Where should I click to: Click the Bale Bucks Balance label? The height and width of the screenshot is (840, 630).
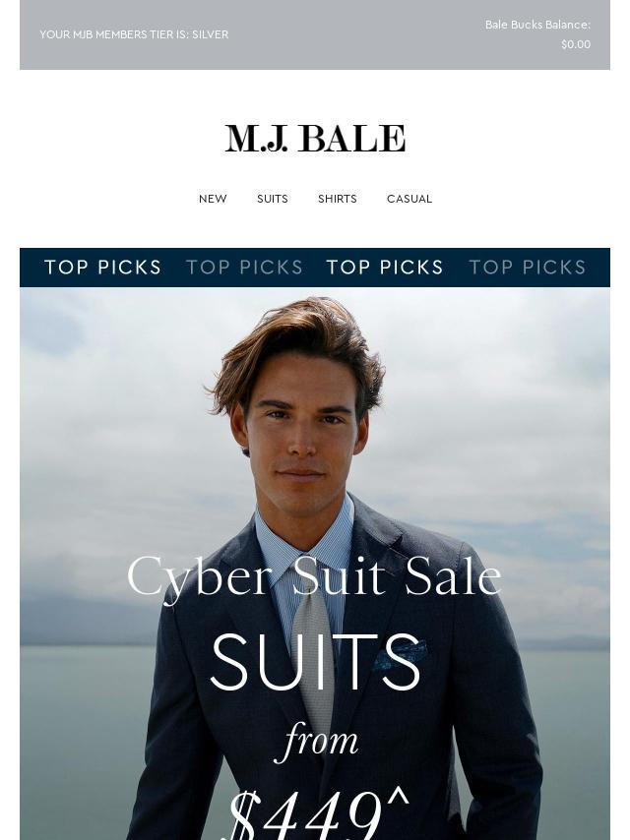coord(537,25)
